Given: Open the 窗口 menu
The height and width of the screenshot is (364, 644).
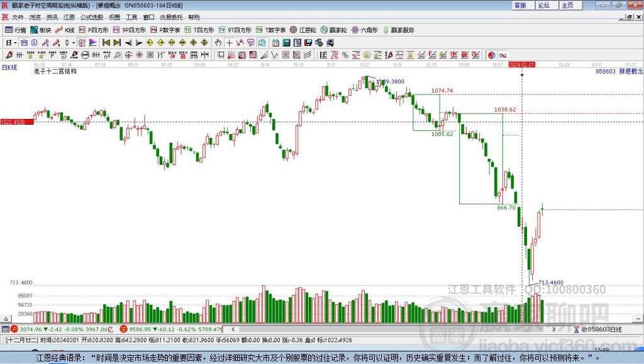Looking at the screenshot, I should [x=148, y=17].
